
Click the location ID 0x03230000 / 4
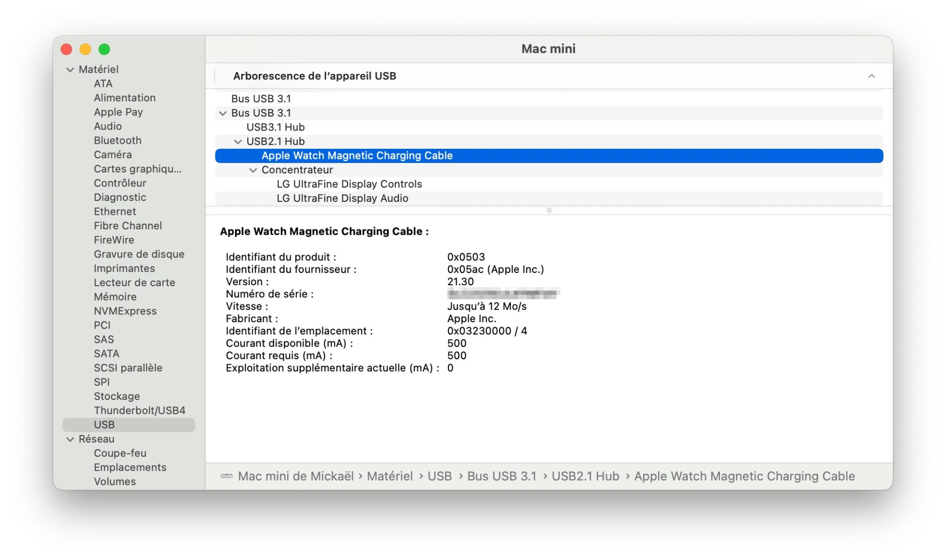[x=487, y=331]
